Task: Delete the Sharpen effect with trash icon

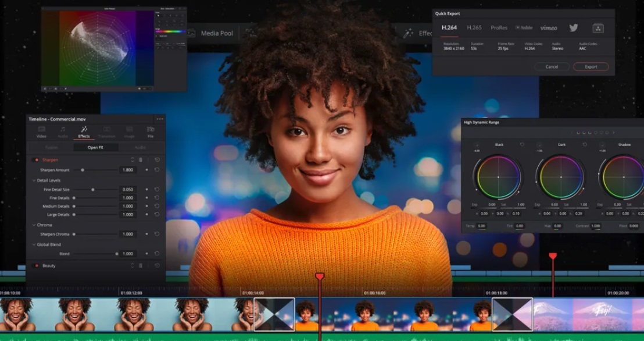Action: coord(140,159)
